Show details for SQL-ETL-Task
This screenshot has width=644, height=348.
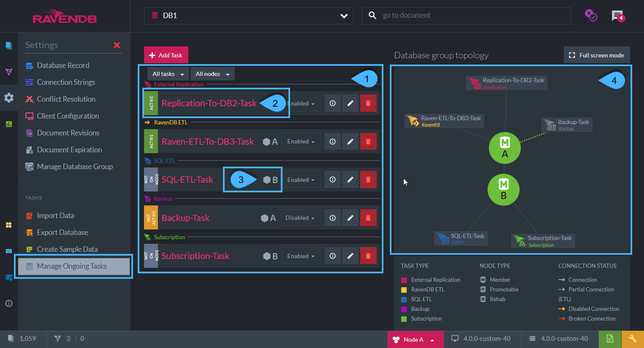[332, 180]
